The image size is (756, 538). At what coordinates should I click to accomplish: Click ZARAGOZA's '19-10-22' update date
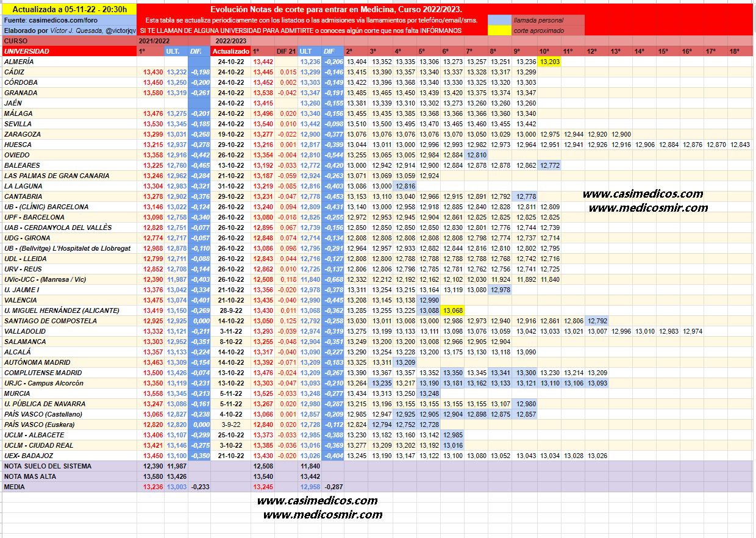pos(230,134)
